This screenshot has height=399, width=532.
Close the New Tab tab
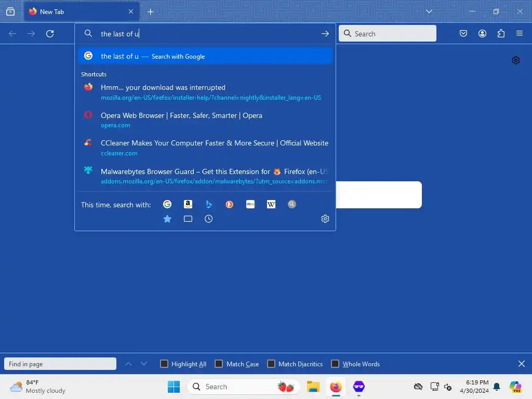(131, 11)
